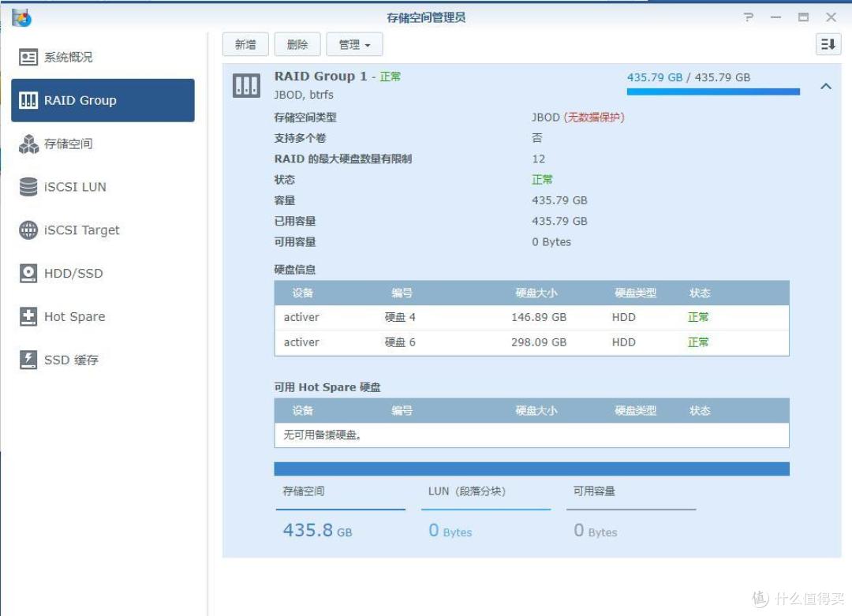This screenshot has height=616, width=852.
Task: Go to the 存储空间 page
Action: (x=103, y=144)
